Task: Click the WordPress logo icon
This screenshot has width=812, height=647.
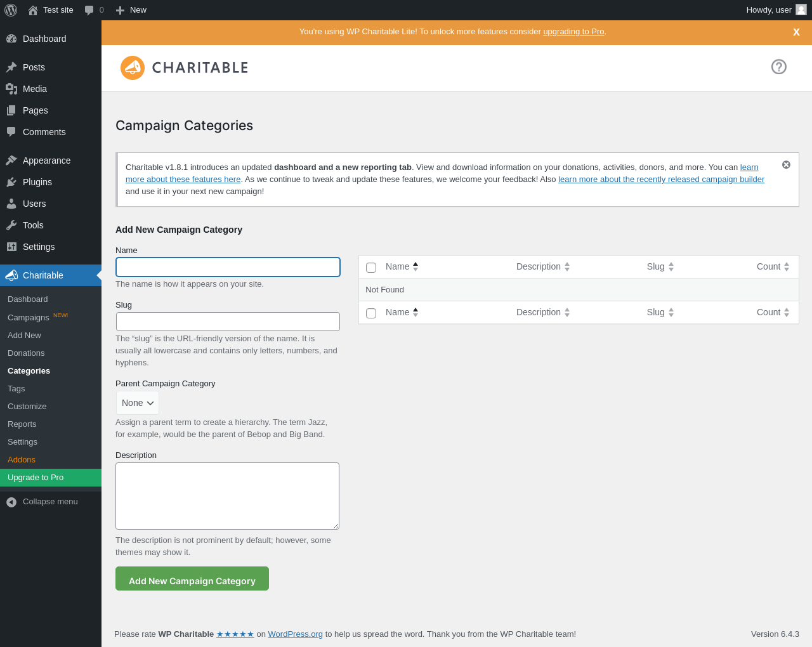Action: pos(11,10)
